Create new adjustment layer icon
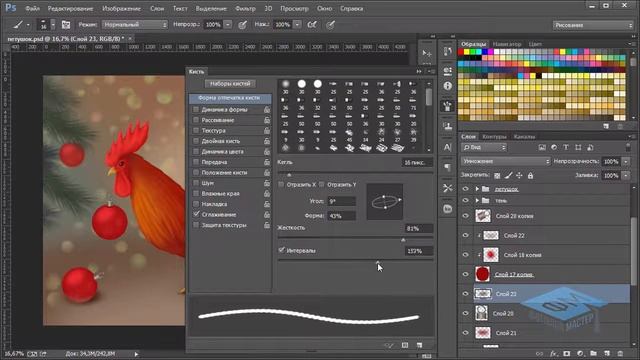This screenshot has width=640, height=360. pos(580,353)
